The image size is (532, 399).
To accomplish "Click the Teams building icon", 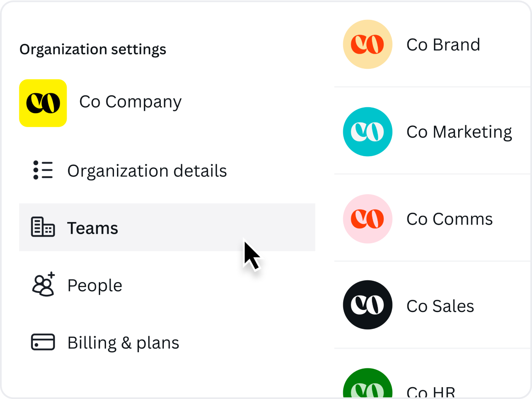I will click(x=43, y=227).
